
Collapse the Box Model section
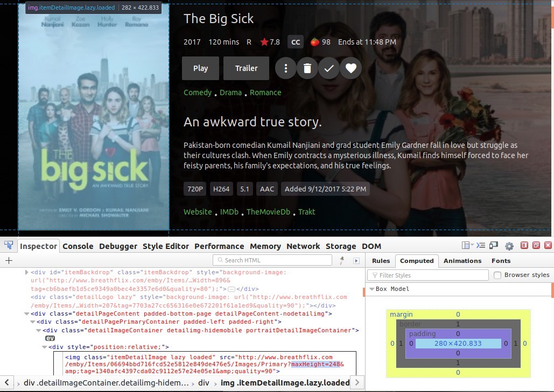click(371, 289)
